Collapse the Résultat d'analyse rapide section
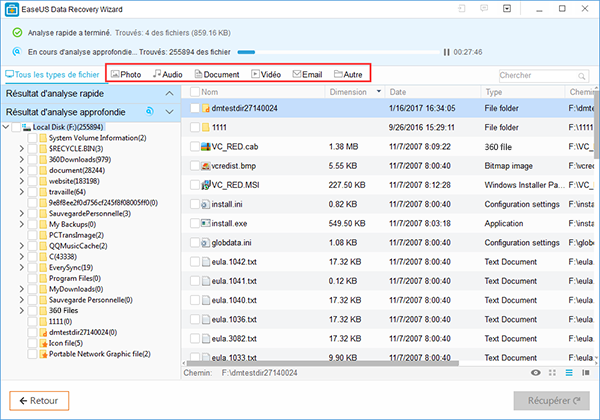The height and width of the screenshot is (420, 600). pos(169,93)
